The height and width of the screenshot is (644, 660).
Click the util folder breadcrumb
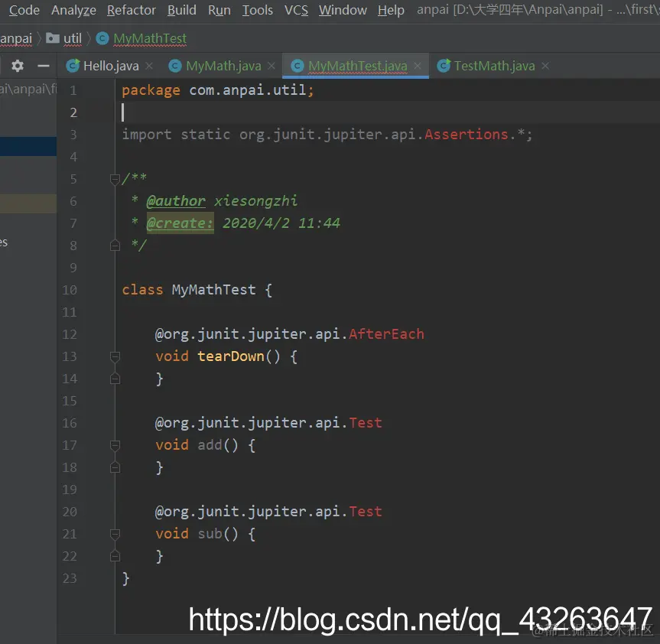pyautogui.click(x=73, y=39)
